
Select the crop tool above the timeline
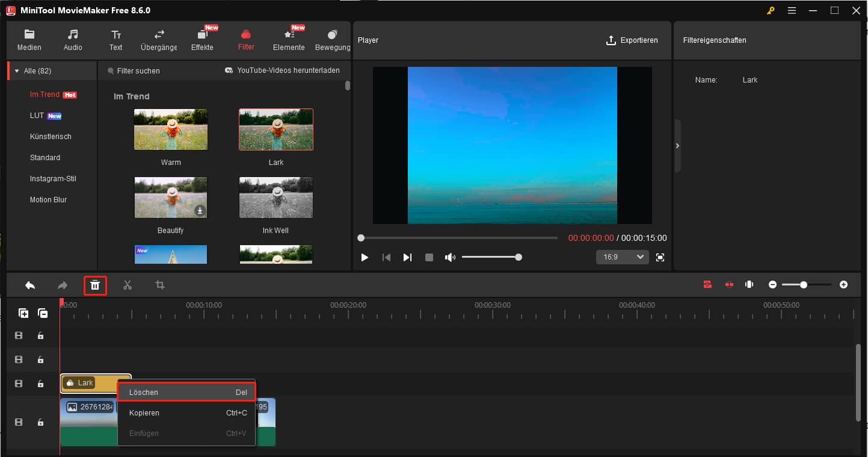pyautogui.click(x=159, y=285)
